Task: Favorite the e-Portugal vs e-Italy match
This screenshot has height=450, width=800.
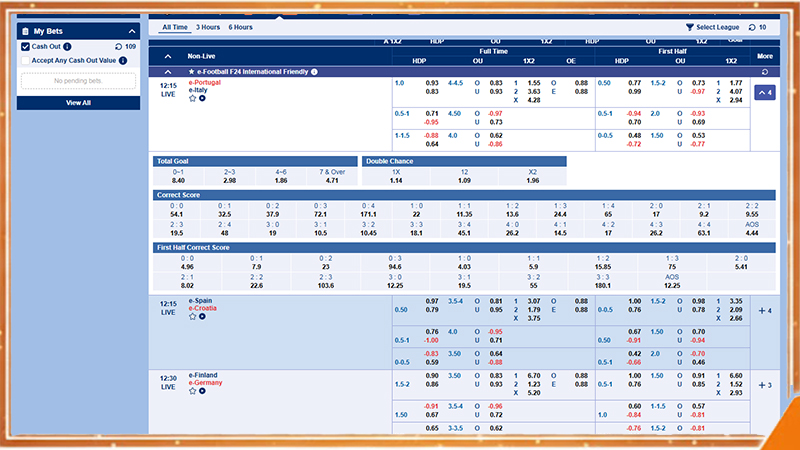Action: 192,98
